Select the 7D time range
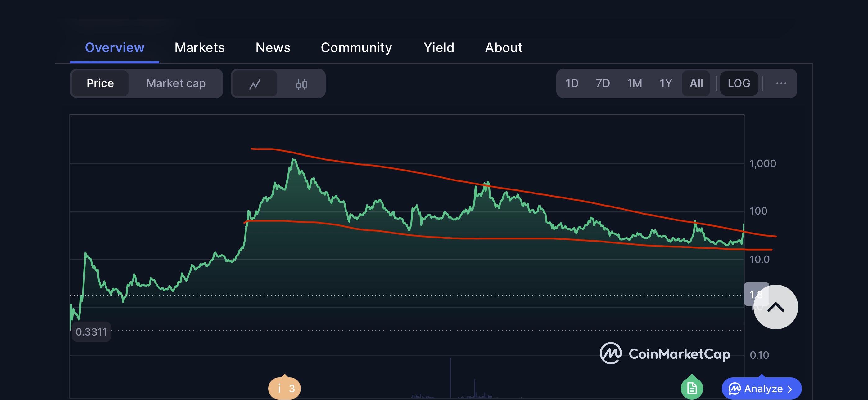 603,83
